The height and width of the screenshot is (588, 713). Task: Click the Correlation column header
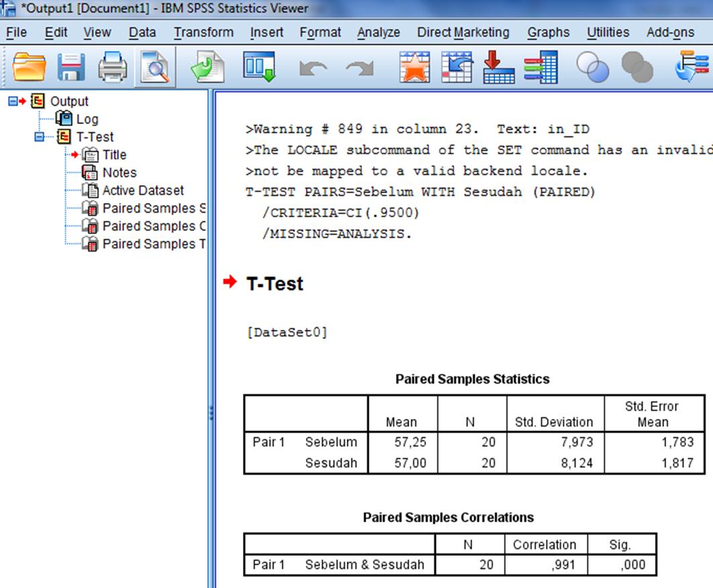click(544, 544)
